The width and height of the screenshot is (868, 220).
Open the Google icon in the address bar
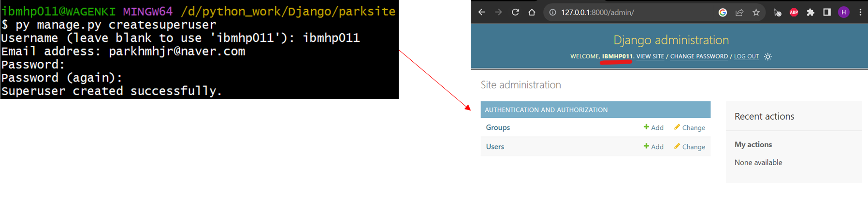point(723,13)
